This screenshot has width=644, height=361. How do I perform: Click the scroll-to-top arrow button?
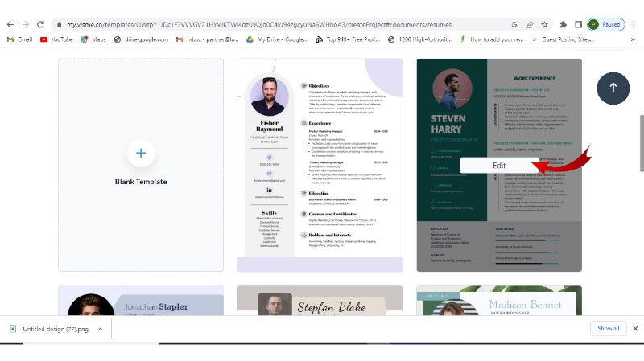pyautogui.click(x=613, y=88)
